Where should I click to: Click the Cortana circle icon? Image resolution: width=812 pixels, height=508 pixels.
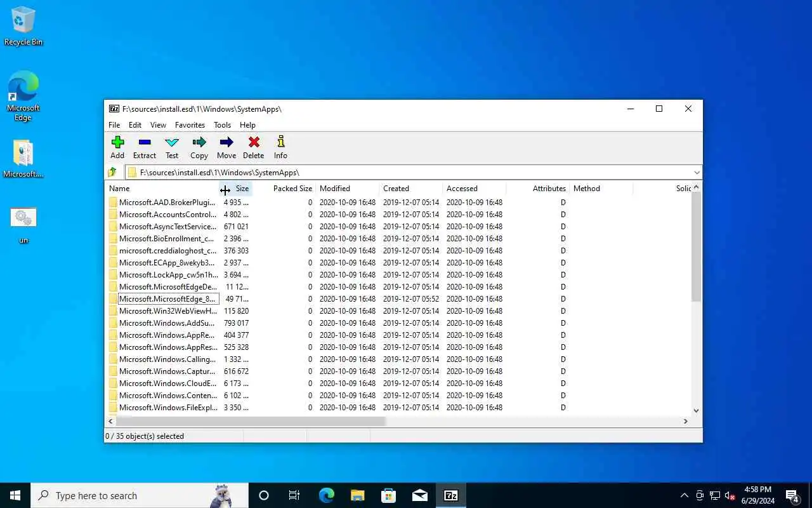[264, 495]
